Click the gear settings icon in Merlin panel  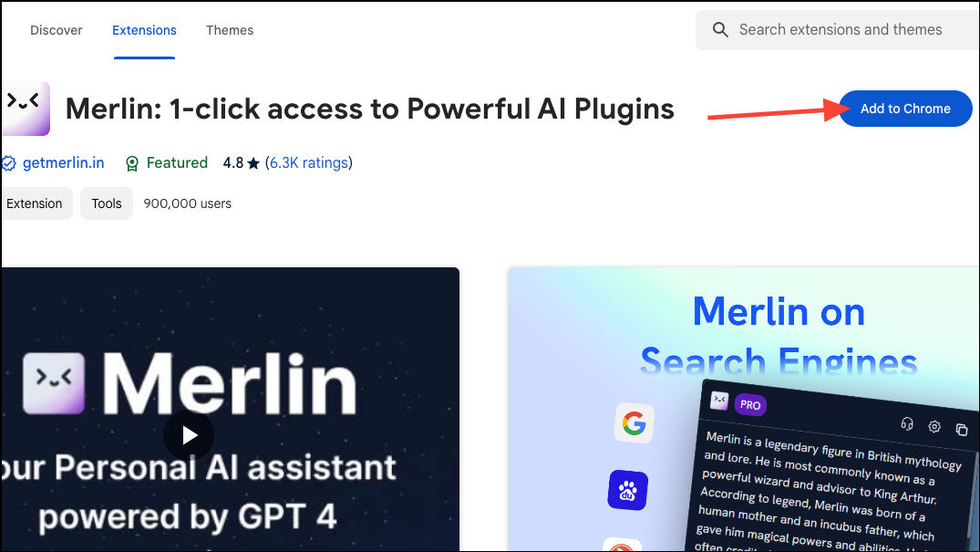click(x=934, y=426)
